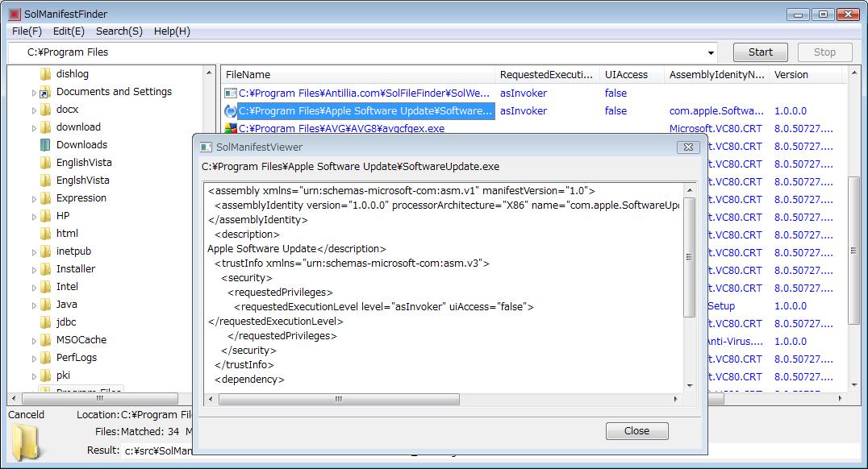Screen dimensions: 868x469
Task: Expand the Intel folder node
Action: click(x=34, y=288)
